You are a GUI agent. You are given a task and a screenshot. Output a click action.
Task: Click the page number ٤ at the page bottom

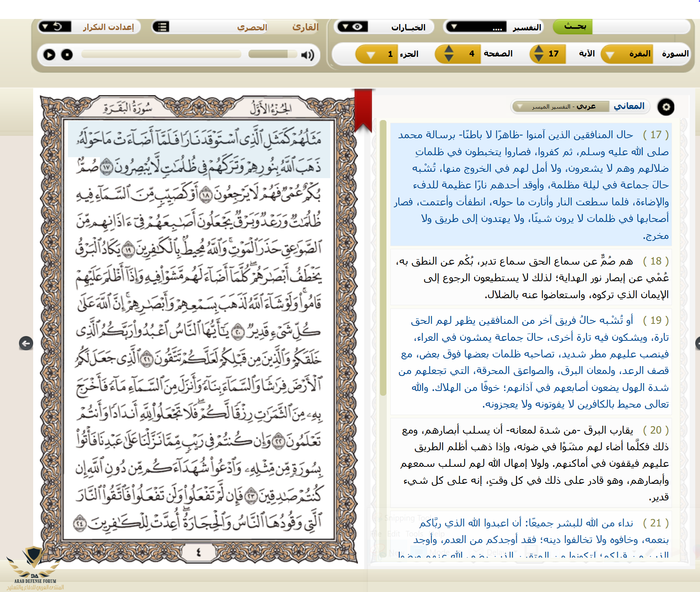(x=199, y=553)
